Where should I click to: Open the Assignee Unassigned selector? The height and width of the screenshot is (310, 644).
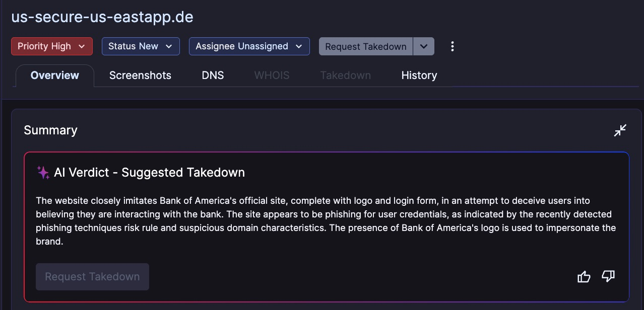tap(249, 46)
